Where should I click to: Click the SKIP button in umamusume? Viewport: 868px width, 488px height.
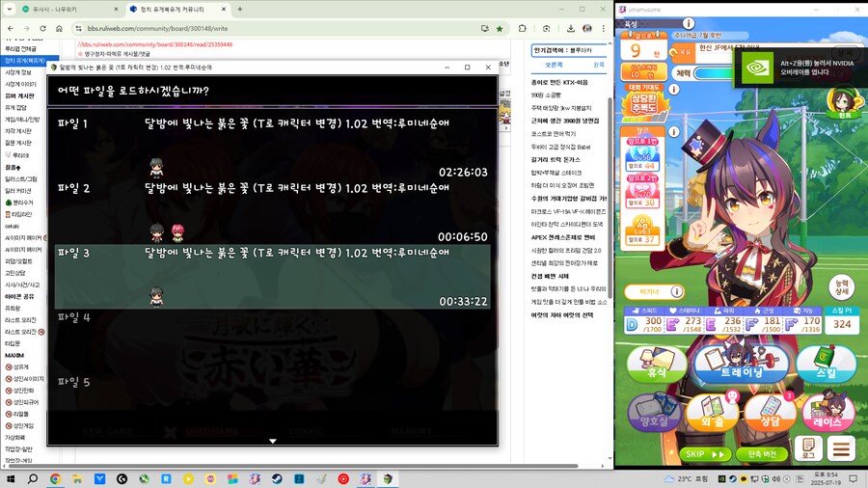(705, 454)
